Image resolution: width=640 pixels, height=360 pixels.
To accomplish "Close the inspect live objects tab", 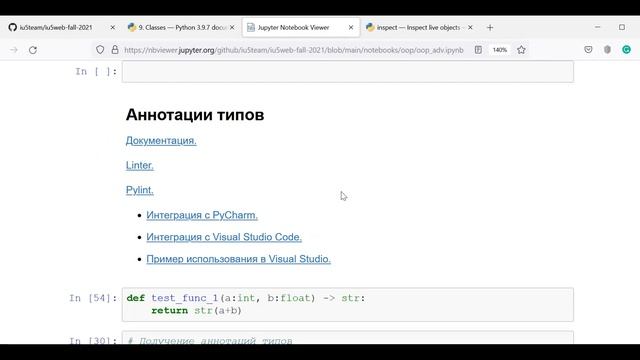I will tap(470, 27).
